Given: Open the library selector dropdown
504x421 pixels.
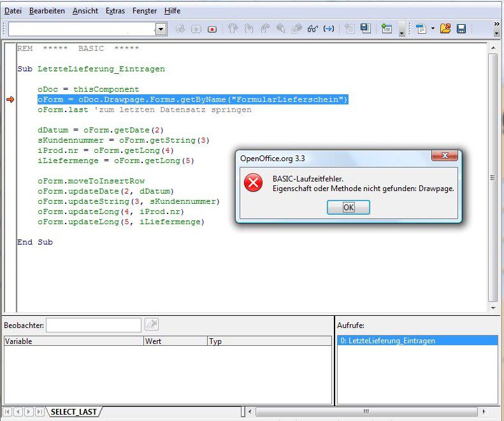Looking at the screenshot, I should 161,29.
